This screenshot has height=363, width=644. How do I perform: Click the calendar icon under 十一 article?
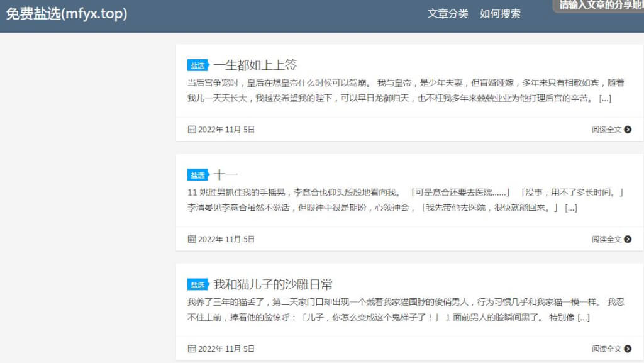pos(192,239)
